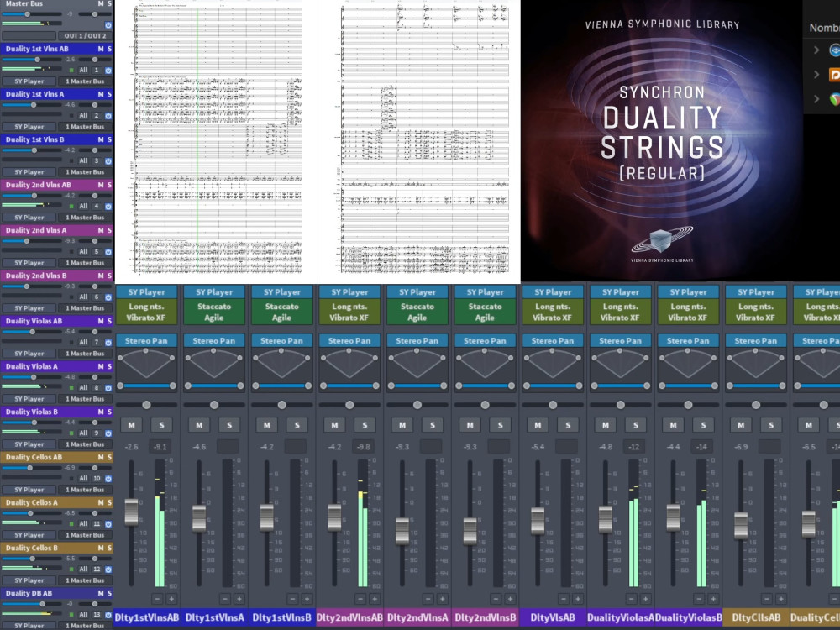Mute Duality Cellos A in channel list
Screen dimensions: 840x630
pyautogui.click(x=101, y=502)
